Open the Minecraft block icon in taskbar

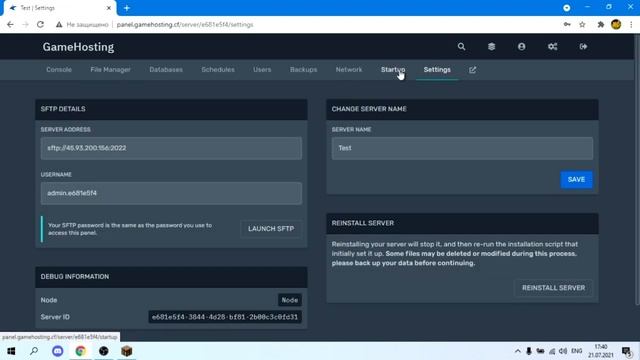pyautogui.click(x=127, y=351)
